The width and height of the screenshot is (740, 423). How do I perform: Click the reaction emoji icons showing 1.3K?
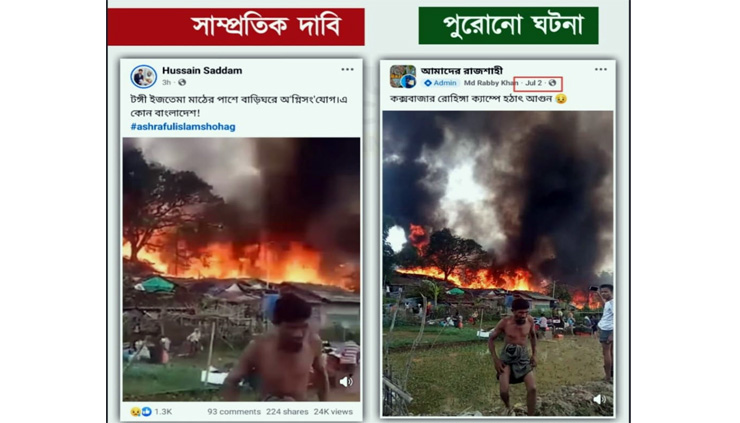point(141,412)
